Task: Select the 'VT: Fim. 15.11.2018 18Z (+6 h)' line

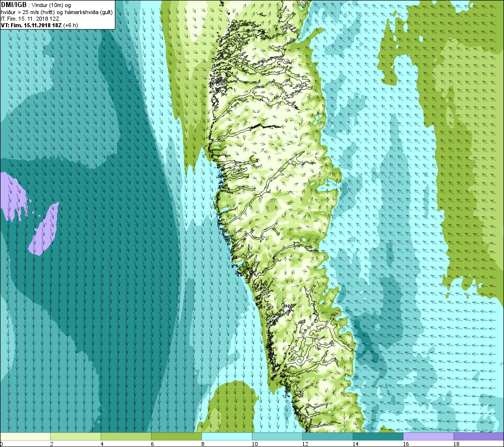Action: tap(39, 25)
